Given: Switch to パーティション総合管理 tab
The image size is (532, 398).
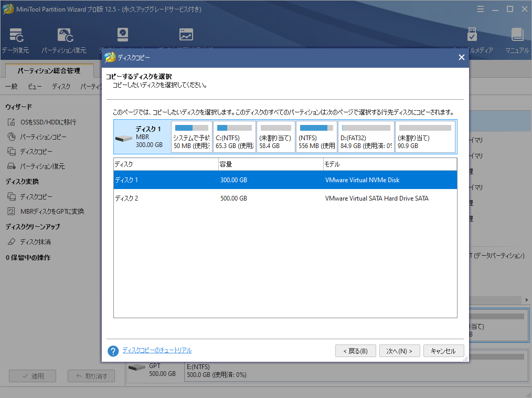Looking at the screenshot, I should (x=49, y=71).
